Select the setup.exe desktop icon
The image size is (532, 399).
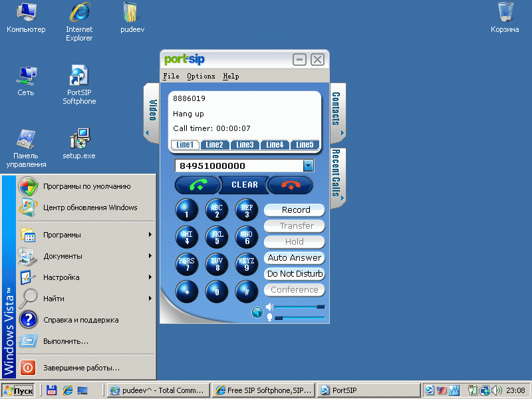coord(79,144)
